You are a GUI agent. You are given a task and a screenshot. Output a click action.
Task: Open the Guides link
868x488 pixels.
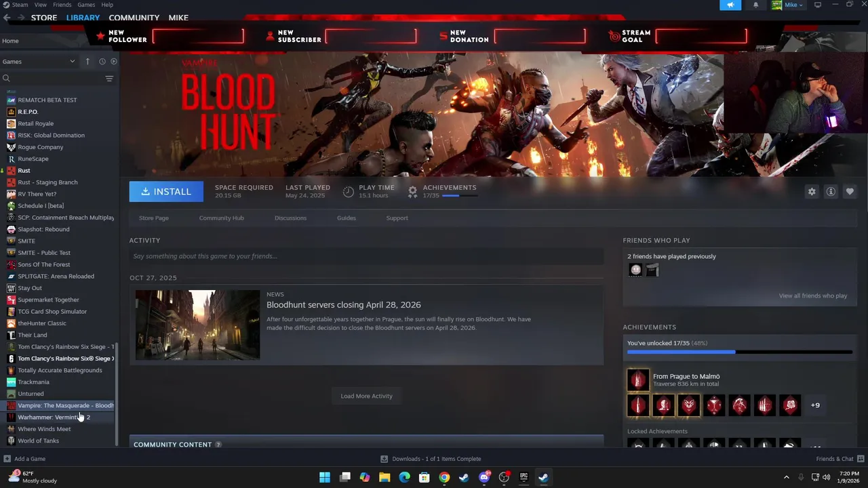click(347, 218)
